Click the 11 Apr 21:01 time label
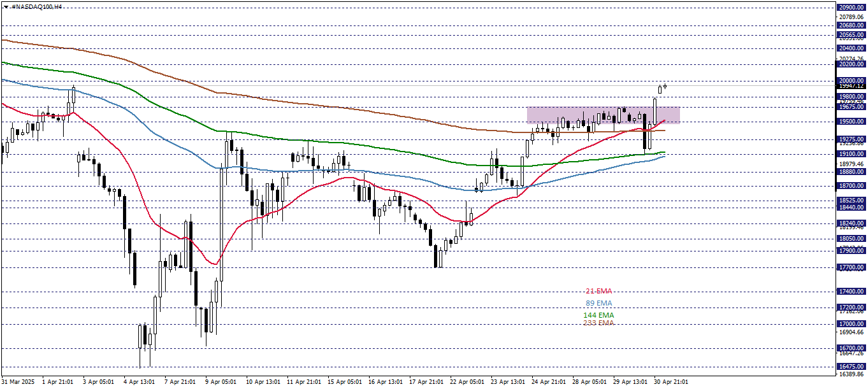The height and width of the screenshot is (389, 868). pos(303,382)
